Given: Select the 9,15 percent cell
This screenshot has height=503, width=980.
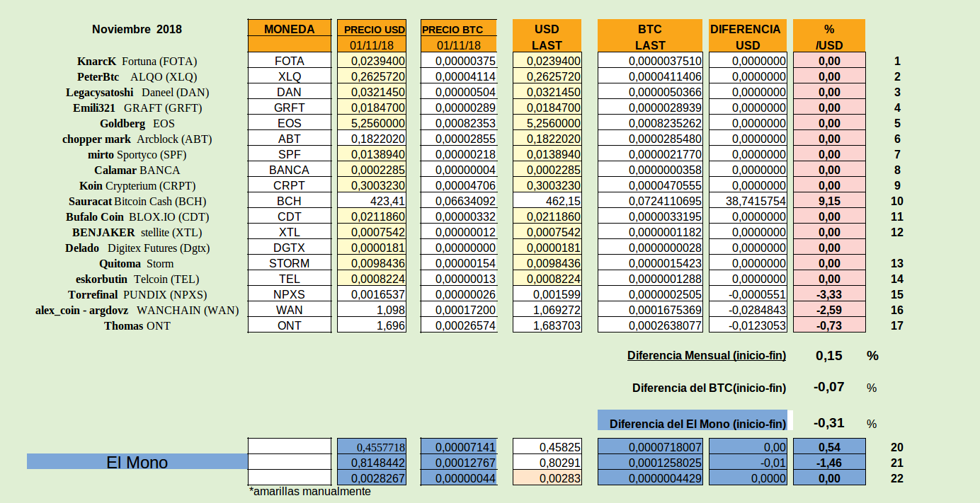Looking at the screenshot, I should pyautogui.click(x=829, y=201).
